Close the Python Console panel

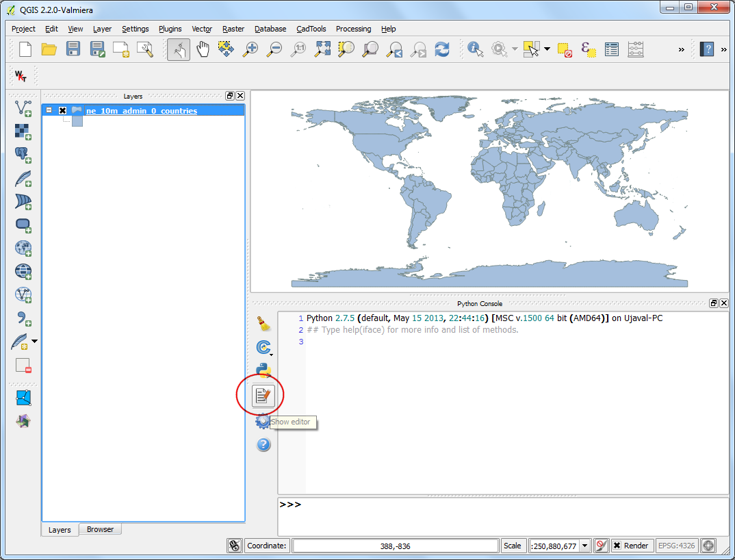tap(724, 303)
